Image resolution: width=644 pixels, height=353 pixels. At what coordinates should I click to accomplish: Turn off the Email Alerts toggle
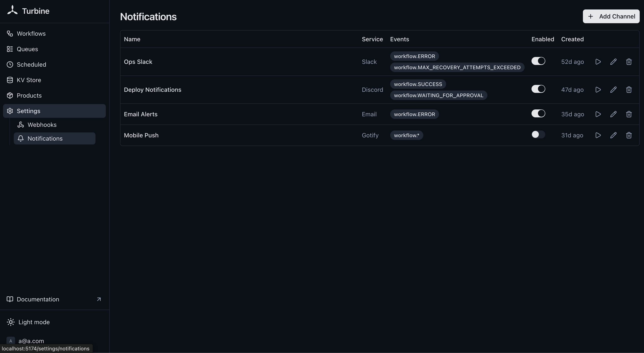(538, 114)
